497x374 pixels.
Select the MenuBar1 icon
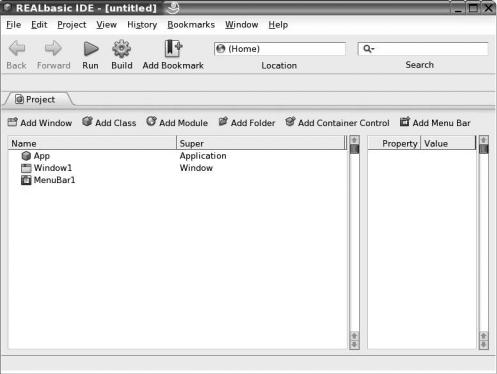point(26,180)
